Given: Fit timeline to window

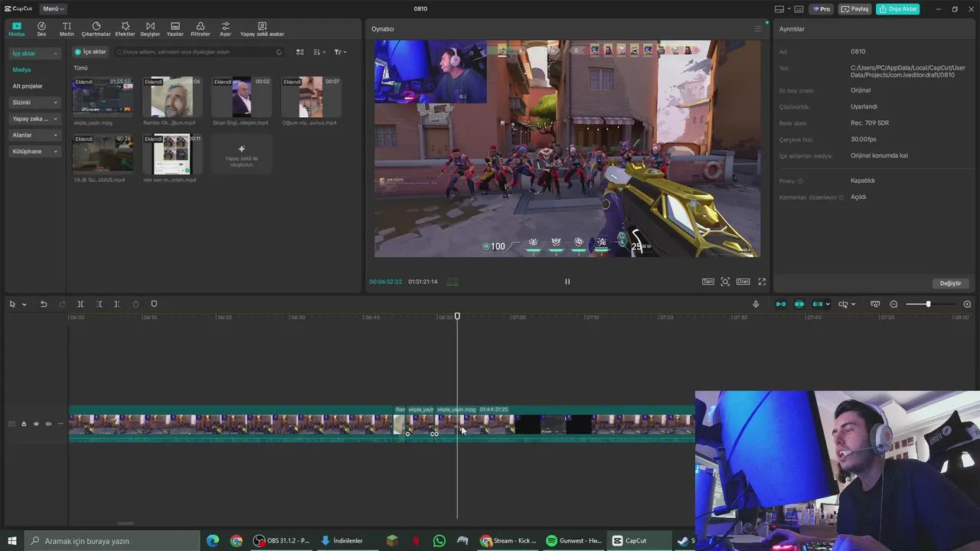Looking at the screenshot, I should [x=875, y=305].
